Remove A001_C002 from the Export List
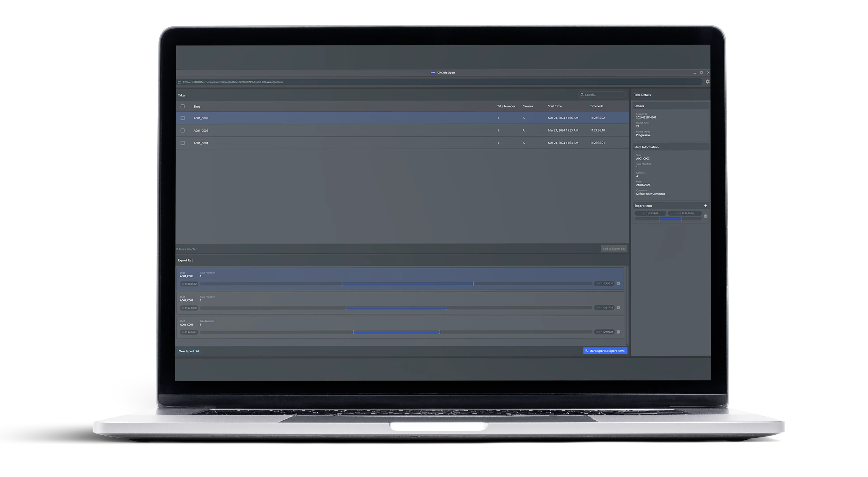Image resolution: width=868 pixels, height=477 pixels. [618, 308]
